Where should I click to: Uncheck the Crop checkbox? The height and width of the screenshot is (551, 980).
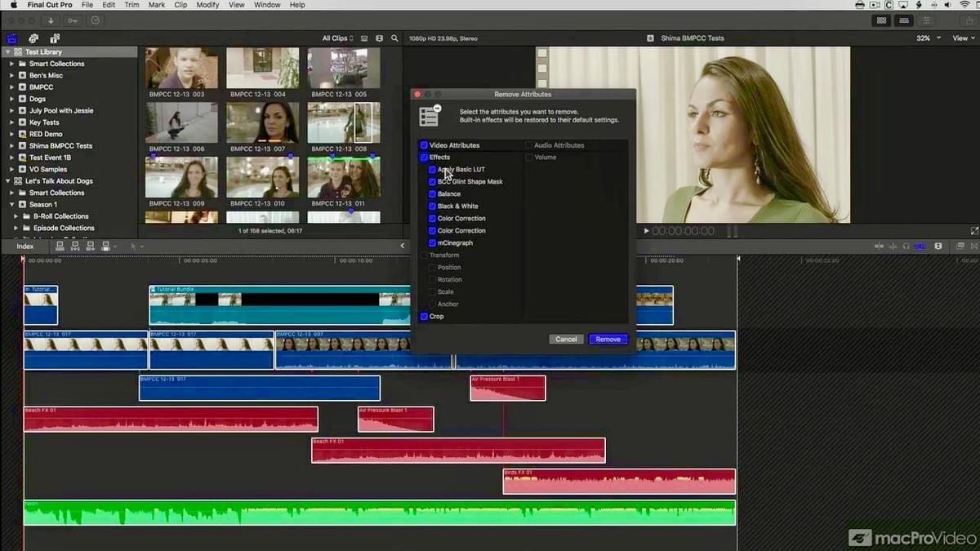(424, 316)
